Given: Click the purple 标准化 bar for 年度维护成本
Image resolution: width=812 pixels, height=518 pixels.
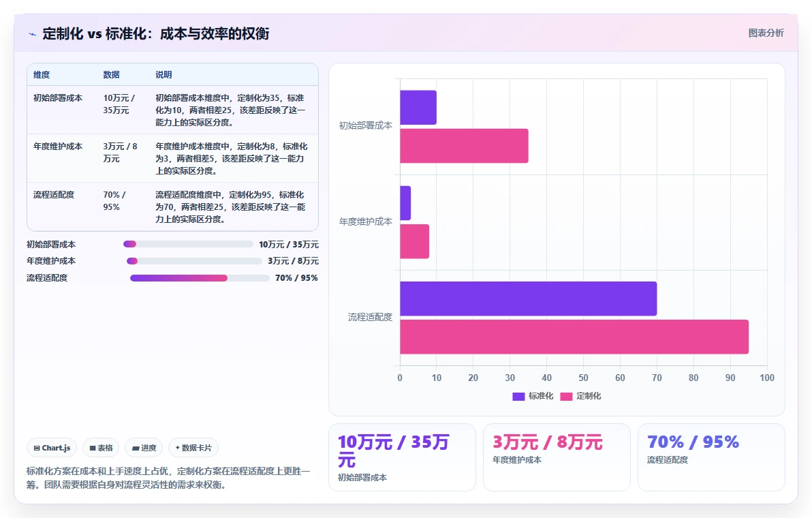Looking at the screenshot, I should pyautogui.click(x=405, y=203).
